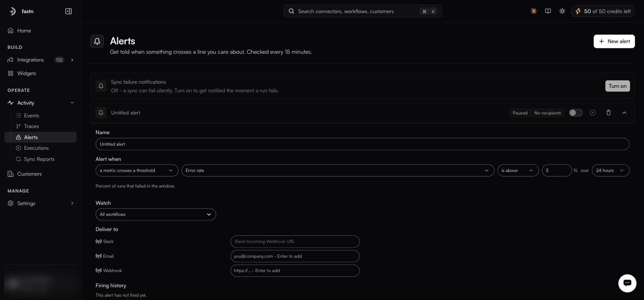This screenshot has height=300, width=644.
Task: Click the search magnifier icon
Action: coord(292,11)
